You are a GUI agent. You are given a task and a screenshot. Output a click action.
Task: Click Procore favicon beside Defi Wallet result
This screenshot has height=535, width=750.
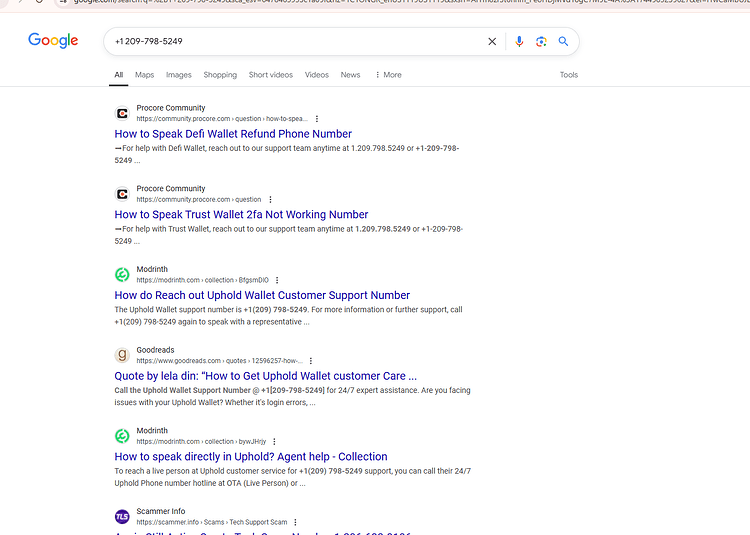coord(122,113)
